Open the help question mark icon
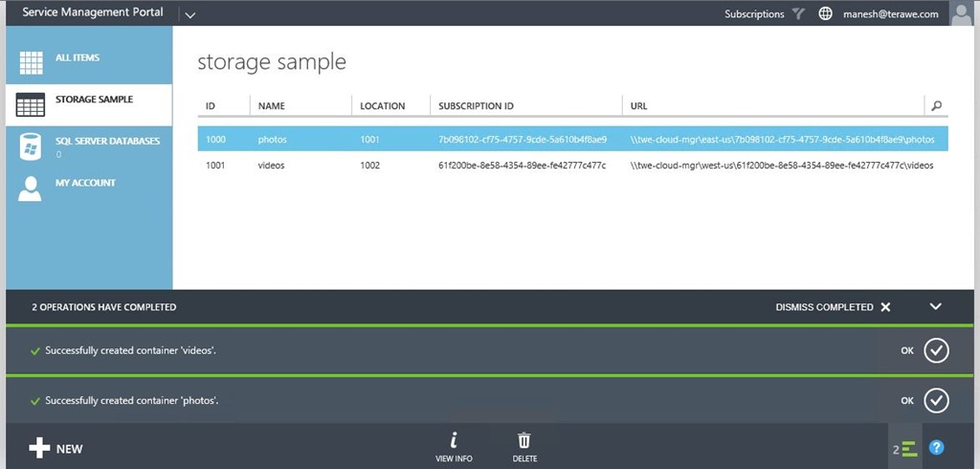 [936, 447]
